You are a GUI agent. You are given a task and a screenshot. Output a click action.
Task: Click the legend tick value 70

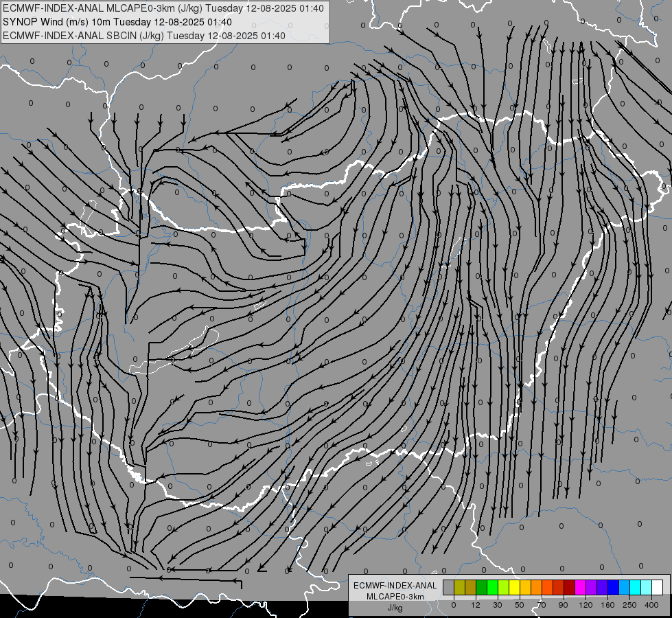click(542, 605)
